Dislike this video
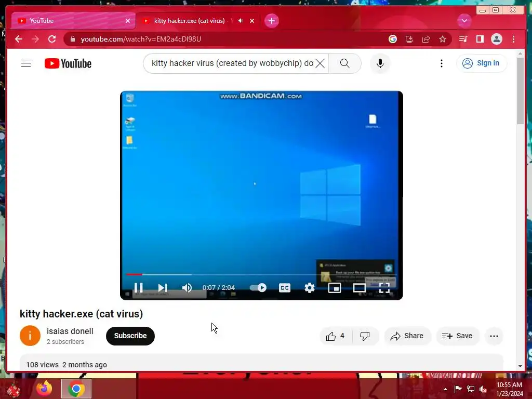The image size is (532, 399). coord(365,336)
